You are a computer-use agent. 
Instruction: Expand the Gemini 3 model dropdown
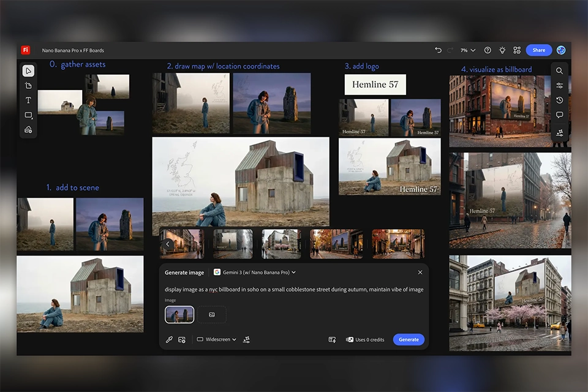coord(255,272)
